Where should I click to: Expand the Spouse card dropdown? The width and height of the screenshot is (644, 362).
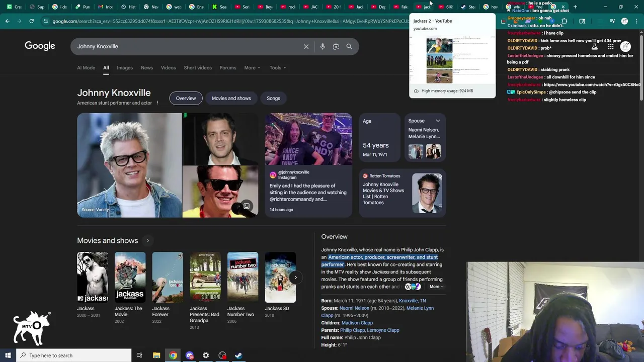tap(438, 121)
